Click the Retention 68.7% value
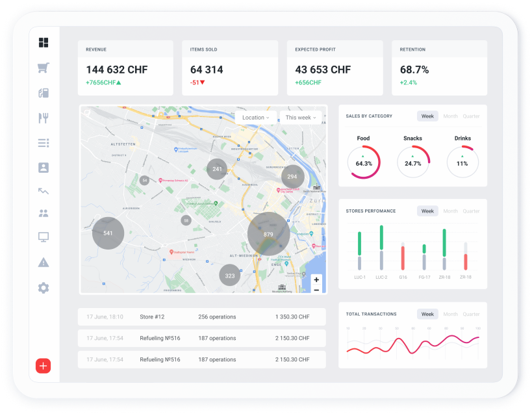The height and width of the screenshot is (414, 532). coord(414,70)
